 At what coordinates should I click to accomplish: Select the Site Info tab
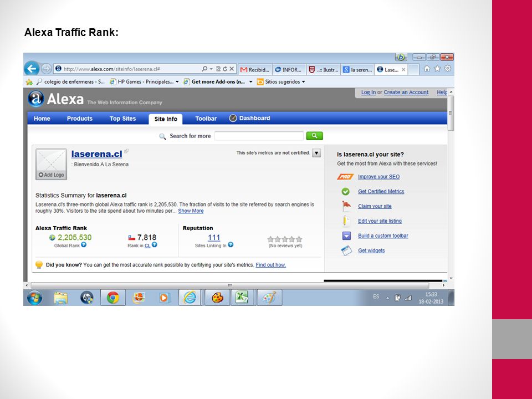(166, 119)
